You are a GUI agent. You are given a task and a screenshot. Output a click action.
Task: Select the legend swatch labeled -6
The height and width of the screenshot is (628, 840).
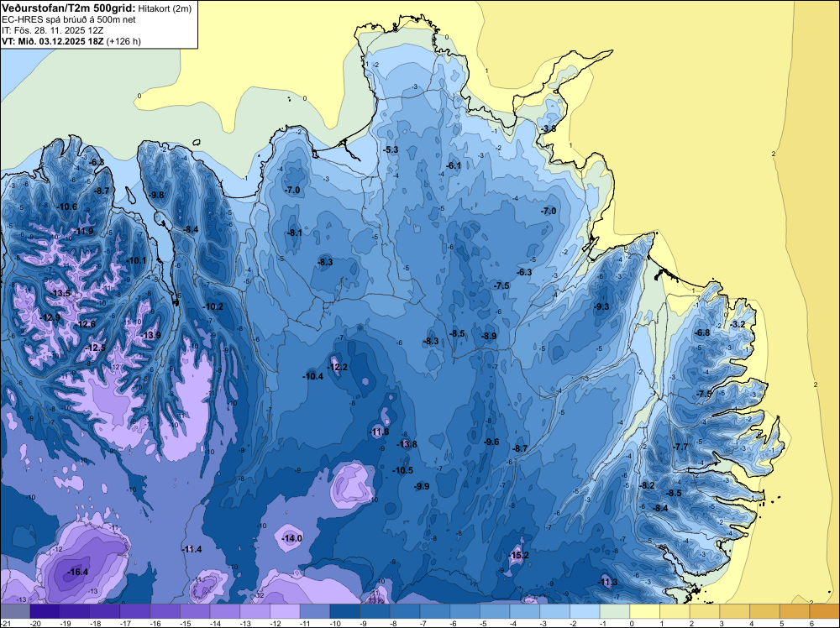coord(465,611)
